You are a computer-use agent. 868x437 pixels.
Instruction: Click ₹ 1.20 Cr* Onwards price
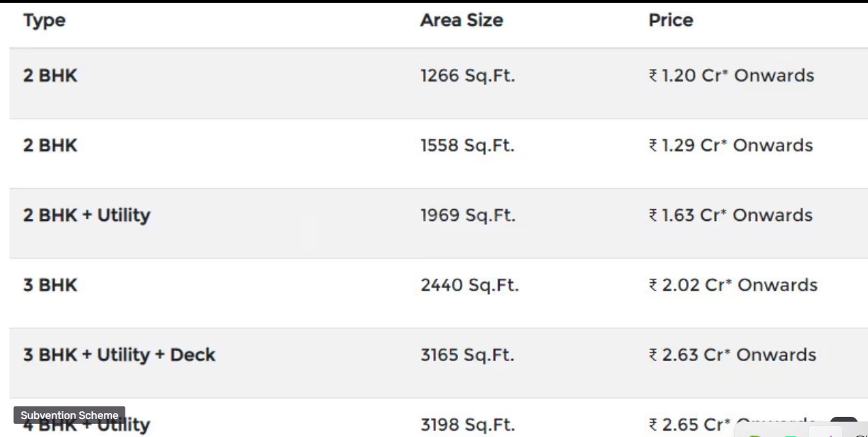[x=731, y=75]
